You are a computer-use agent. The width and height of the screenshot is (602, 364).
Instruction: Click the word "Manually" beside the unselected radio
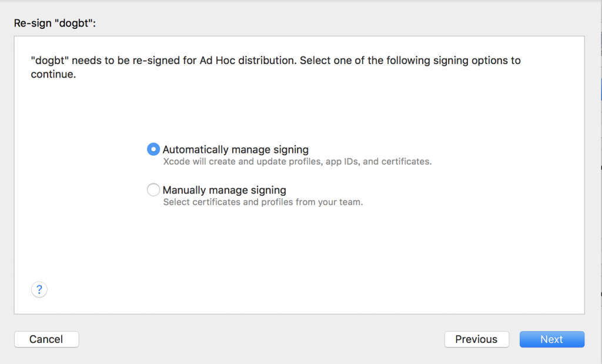click(x=184, y=190)
